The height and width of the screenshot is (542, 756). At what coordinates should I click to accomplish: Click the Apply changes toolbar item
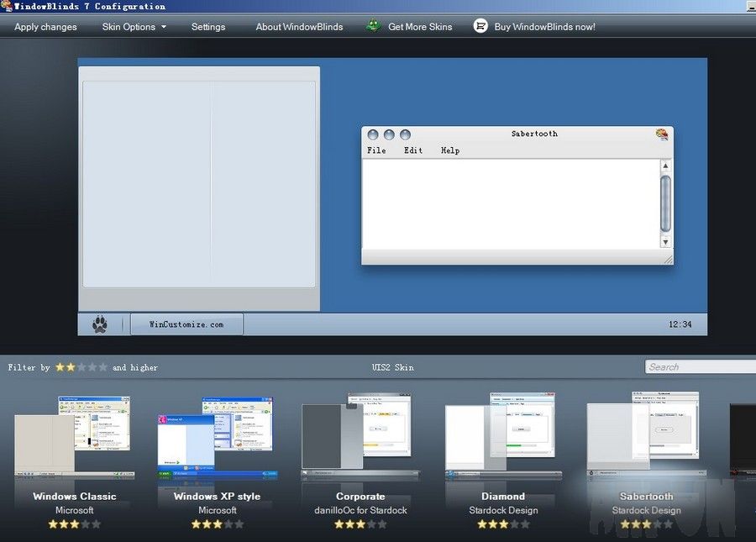point(45,27)
